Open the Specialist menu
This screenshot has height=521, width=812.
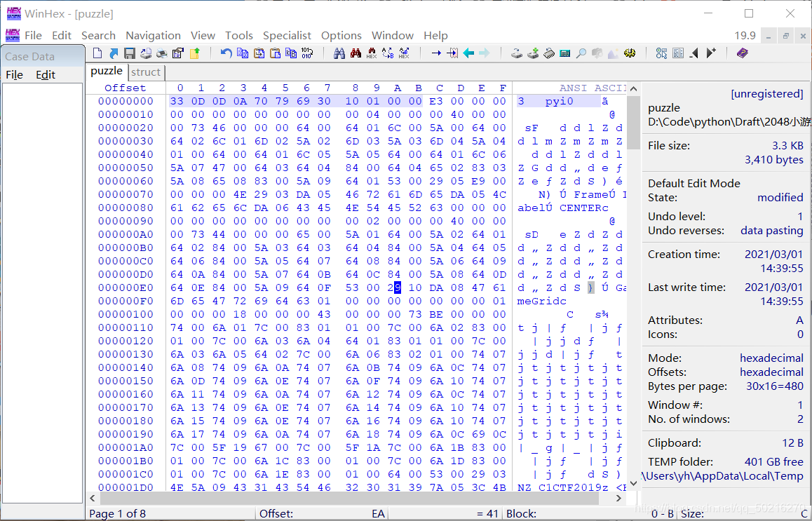287,35
